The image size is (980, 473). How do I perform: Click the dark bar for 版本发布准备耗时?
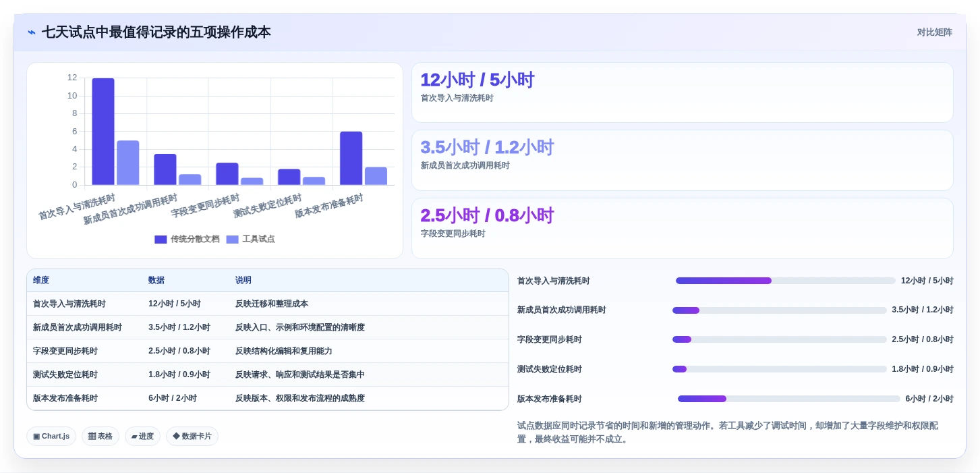point(351,159)
